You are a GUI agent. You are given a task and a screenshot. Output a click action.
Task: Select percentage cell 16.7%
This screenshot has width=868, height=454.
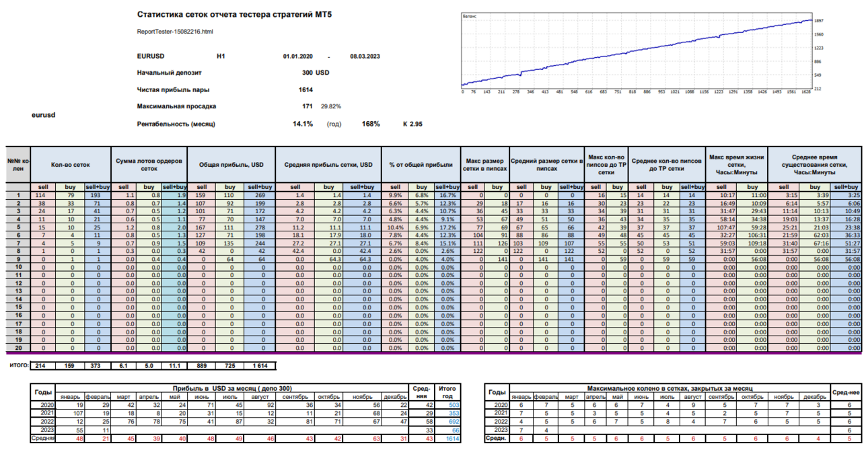click(447, 194)
